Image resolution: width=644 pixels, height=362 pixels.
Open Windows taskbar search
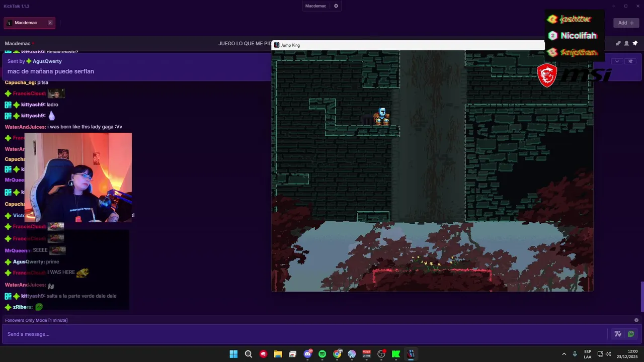pos(249,354)
